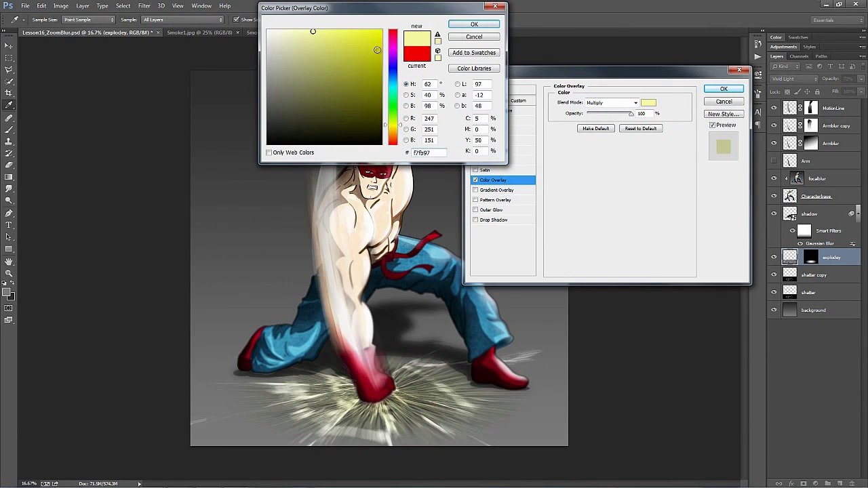The width and height of the screenshot is (868, 488).
Task: Select the Zoom tool in the toolbox
Action: (x=8, y=273)
